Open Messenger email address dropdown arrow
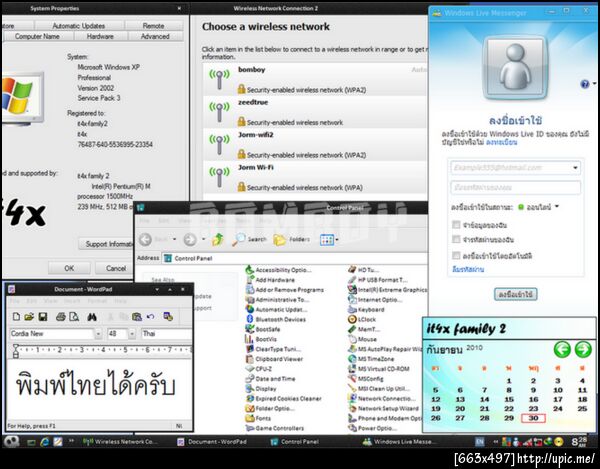Screen dimensions: 600x469 (575, 168)
